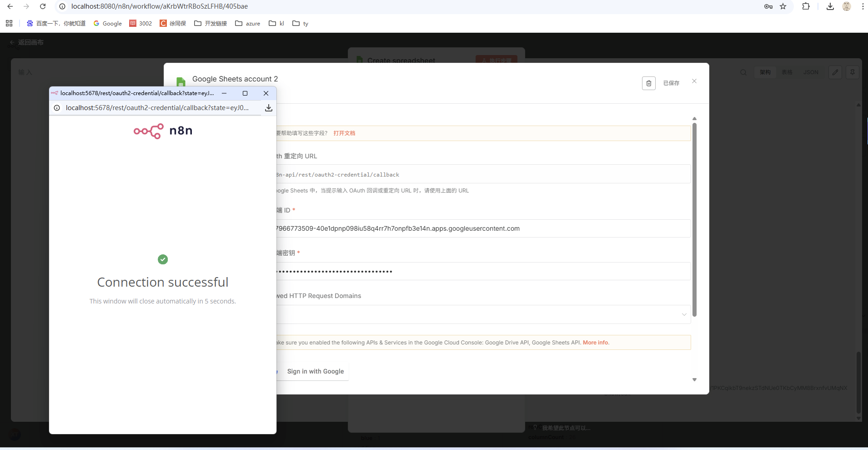
Task: Click the 'This window will close automatically in 5 seconds' text
Action: pos(163,301)
